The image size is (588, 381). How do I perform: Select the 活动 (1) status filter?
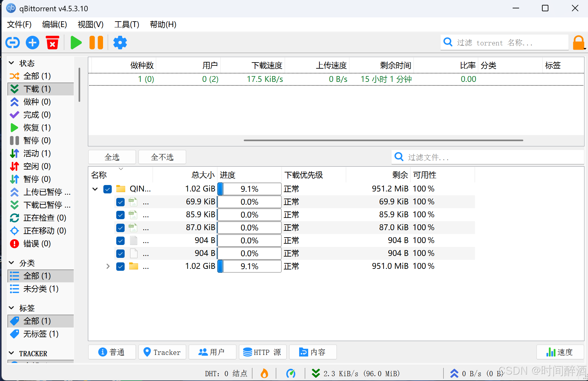click(41, 153)
